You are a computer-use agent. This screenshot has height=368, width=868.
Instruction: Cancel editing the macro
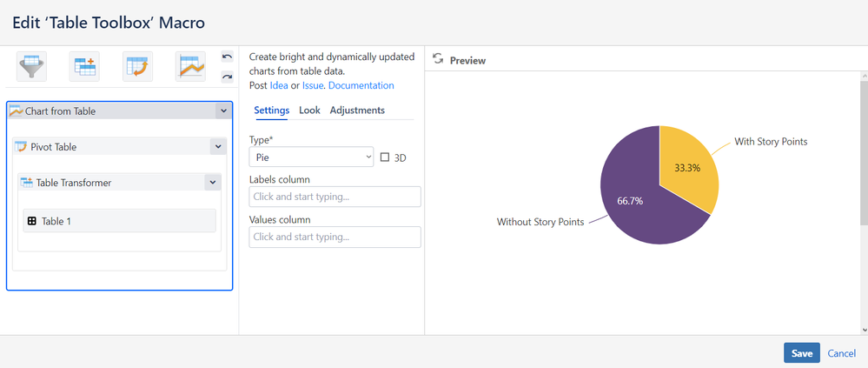click(x=841, y=353)
